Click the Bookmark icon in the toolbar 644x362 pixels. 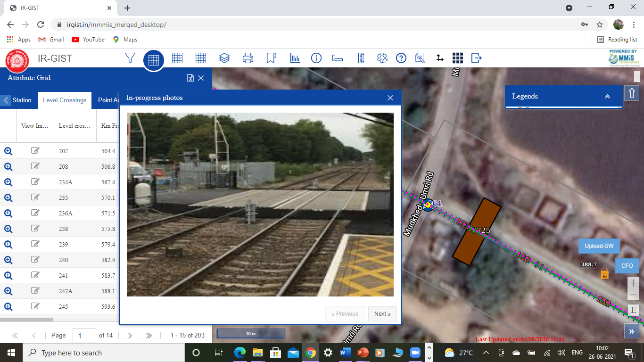[271, 58]
